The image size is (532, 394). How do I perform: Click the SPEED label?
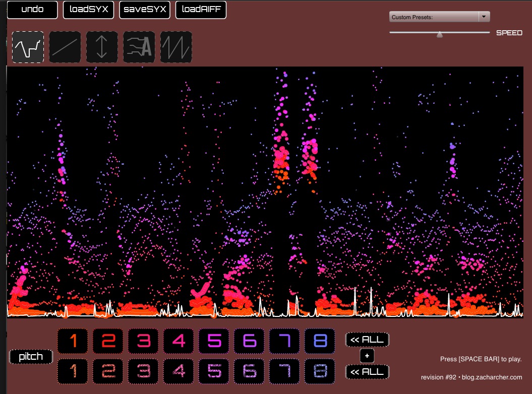(509, 33)
